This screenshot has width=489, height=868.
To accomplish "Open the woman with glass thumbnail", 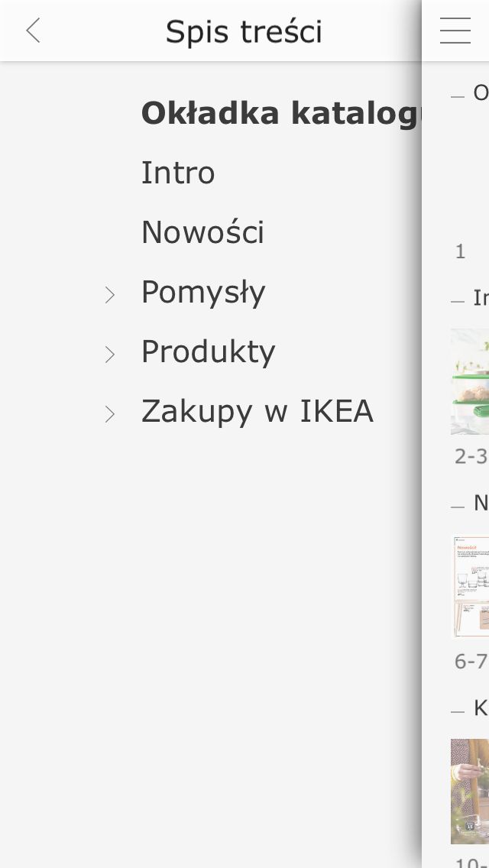I will pyautogui.click(x=470, y=792).
